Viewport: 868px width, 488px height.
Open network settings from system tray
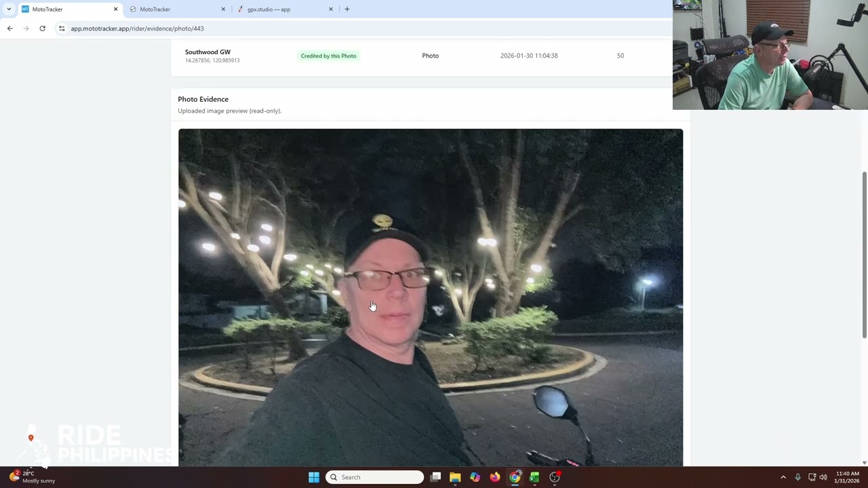[x=812, y=477]
